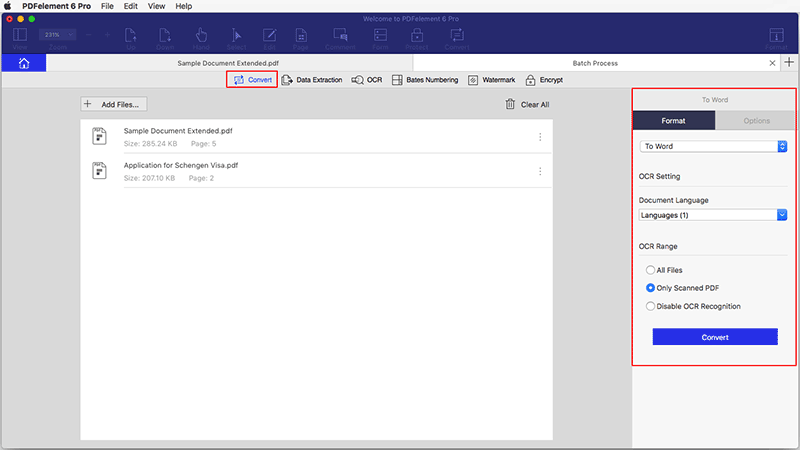
Task: Add a new tab with plus
Action: click(x=789, y=62)
